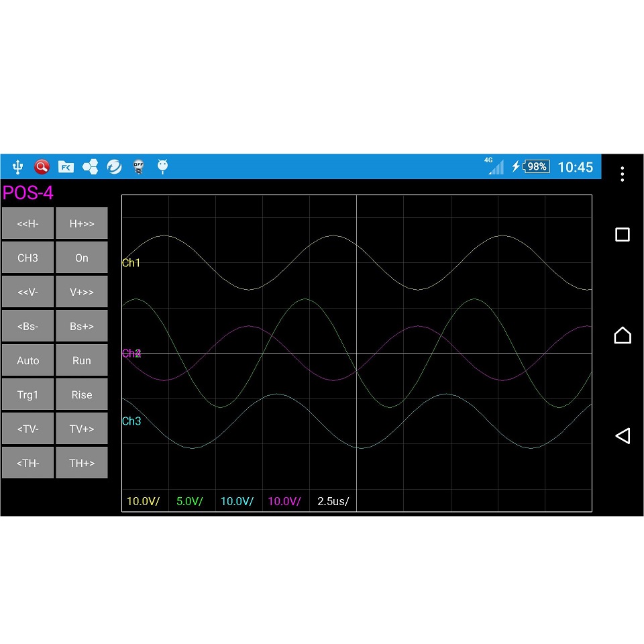Tap the Android back navigation triangle
The height and width of the screenshot is (644, 644).
(x=622, y=436)
